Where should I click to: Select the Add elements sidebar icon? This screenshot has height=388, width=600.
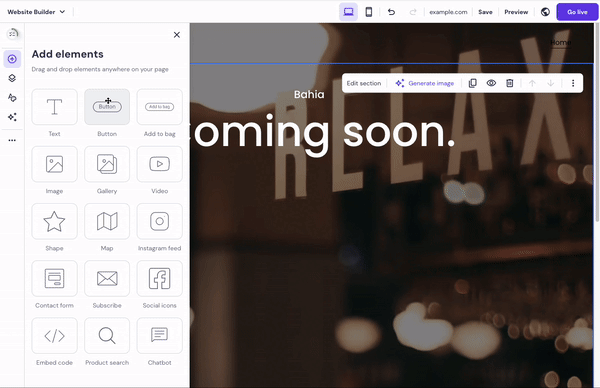tap(12, 59)
